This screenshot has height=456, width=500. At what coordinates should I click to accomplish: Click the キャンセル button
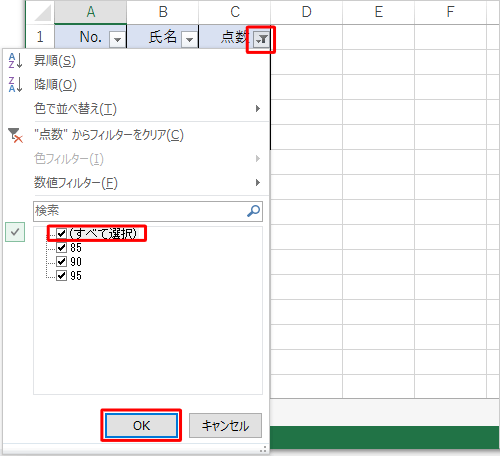tap(225, 426)
